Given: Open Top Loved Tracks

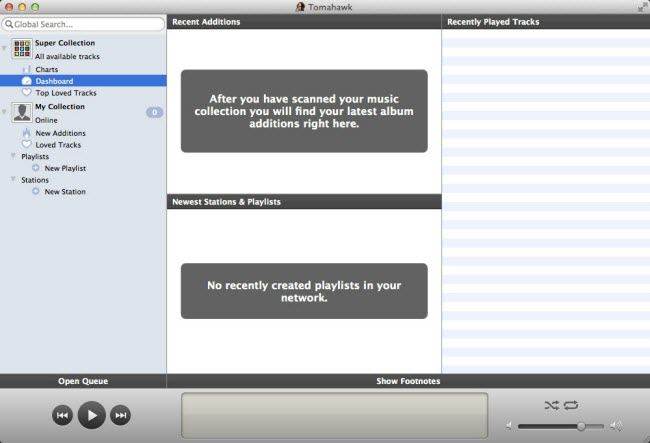Looking at the screenshot, I should tap(66, 93).
